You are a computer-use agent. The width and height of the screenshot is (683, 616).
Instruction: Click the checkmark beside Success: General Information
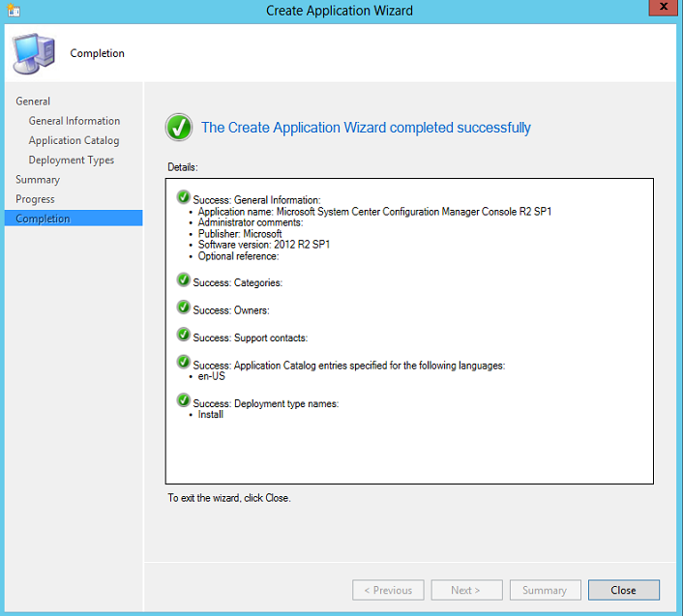click(184, 197)
